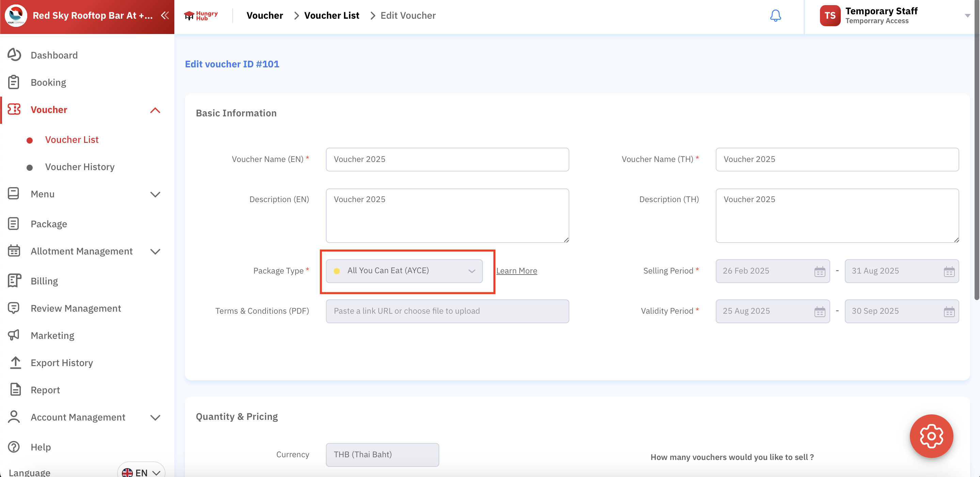Click the Dashboard sidebar icon
This screenshot has height=477, width=980.
point(14,55)
